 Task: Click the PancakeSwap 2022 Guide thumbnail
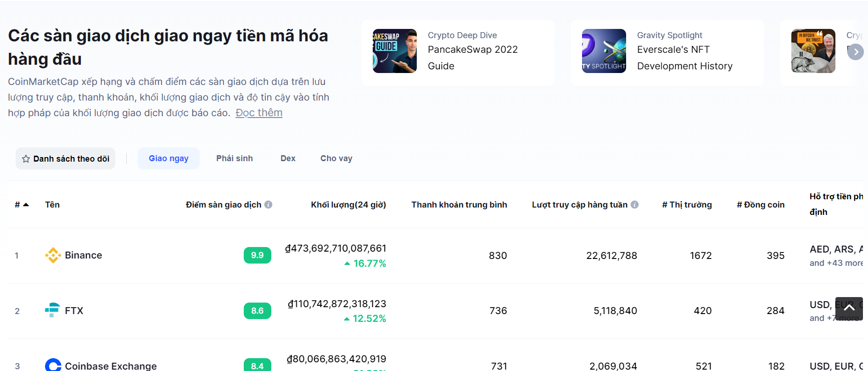[x=395, y=51]
